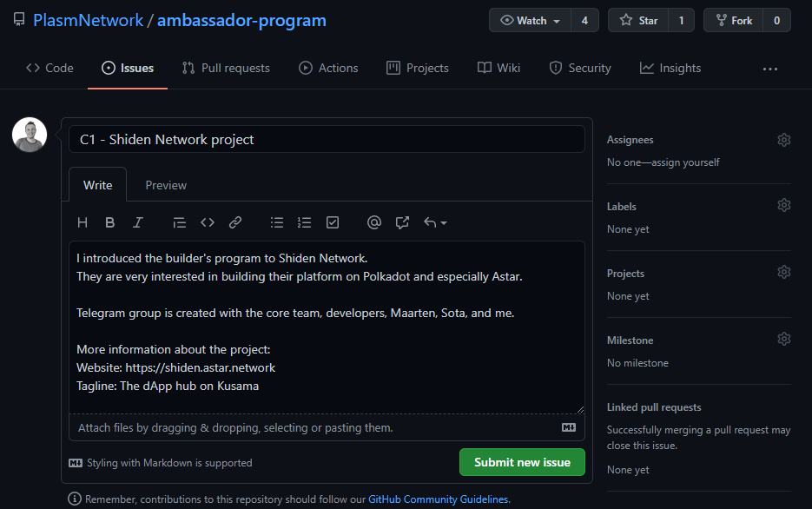Click the Milestone heading

point(630,340)
